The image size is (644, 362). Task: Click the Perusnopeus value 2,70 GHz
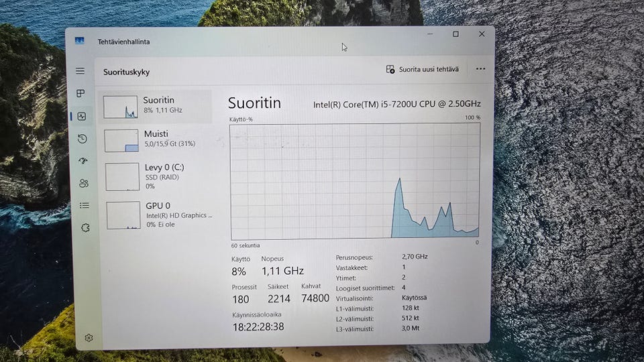415,257
